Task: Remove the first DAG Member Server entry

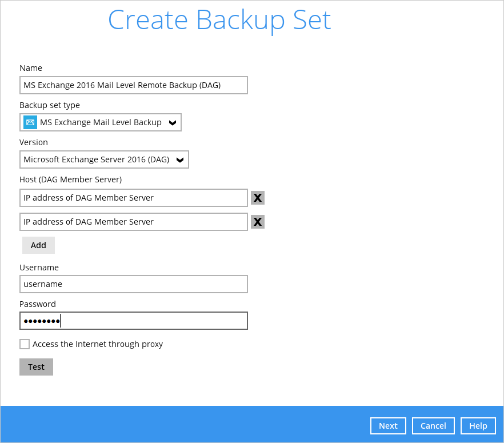Action: pyautogui.click(x=258, y=198)
